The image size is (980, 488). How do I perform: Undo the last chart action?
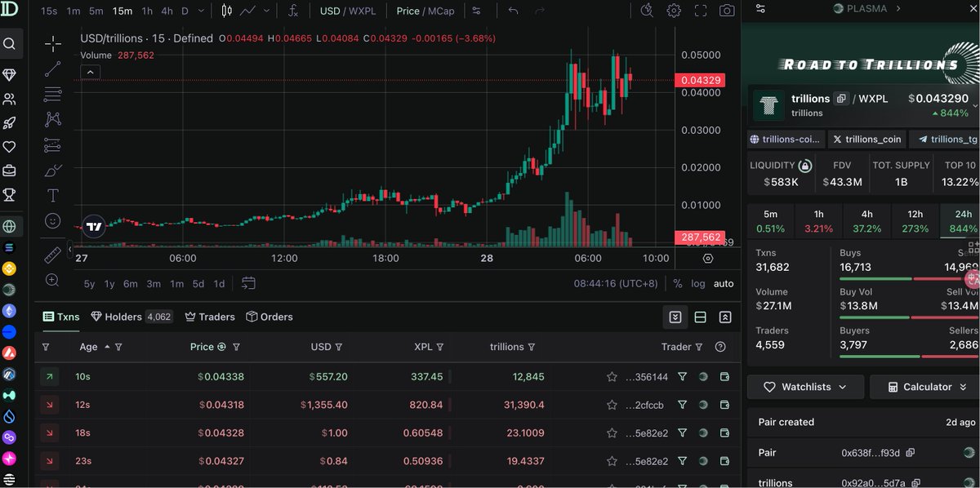click(x=513, y=11)
